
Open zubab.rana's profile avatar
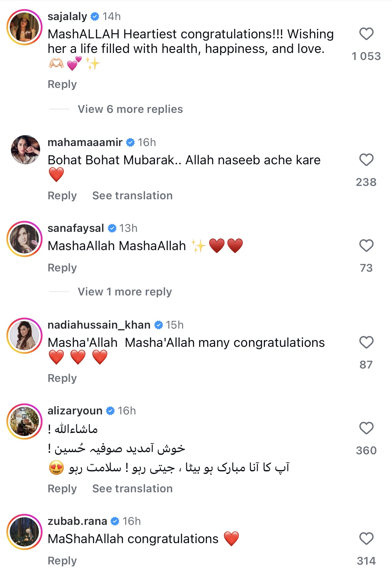click(25, 532)
